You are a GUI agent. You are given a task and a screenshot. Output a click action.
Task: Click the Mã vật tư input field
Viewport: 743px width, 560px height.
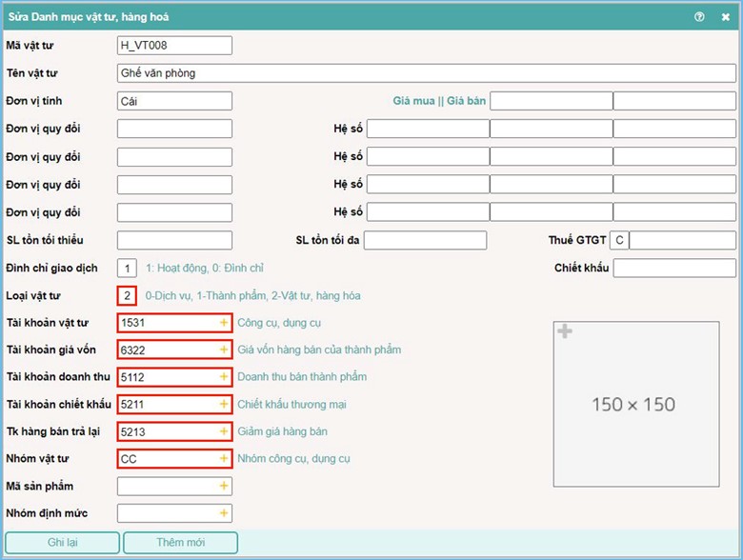tap(174, 46)
